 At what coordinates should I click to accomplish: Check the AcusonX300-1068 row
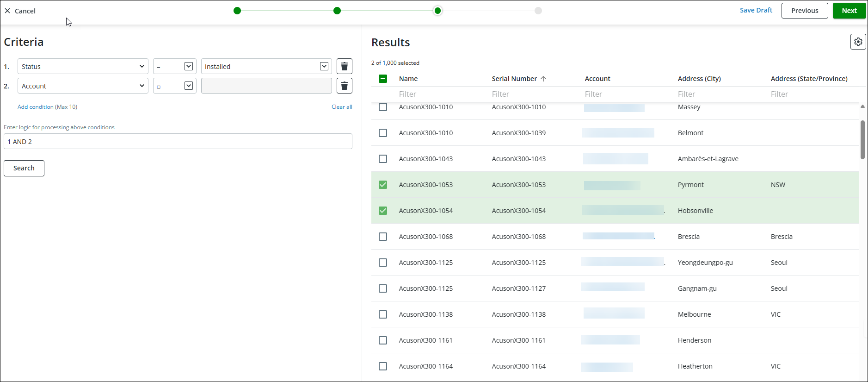click(x=383, y=237)
